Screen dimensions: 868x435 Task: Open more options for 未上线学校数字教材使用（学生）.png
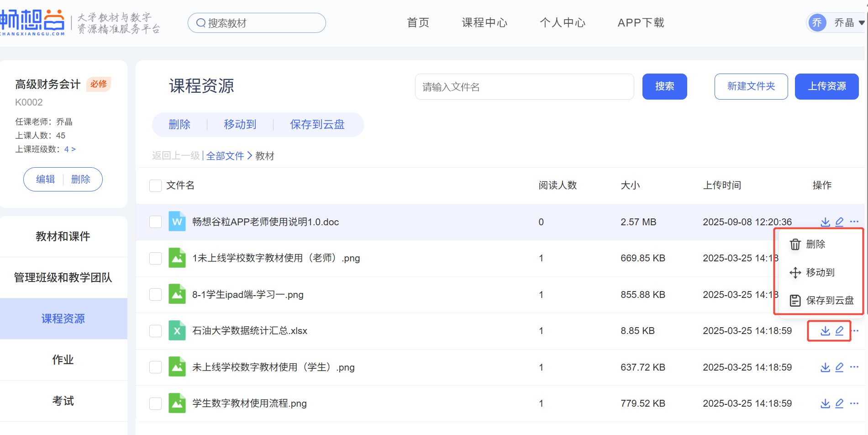click(854, 367)
